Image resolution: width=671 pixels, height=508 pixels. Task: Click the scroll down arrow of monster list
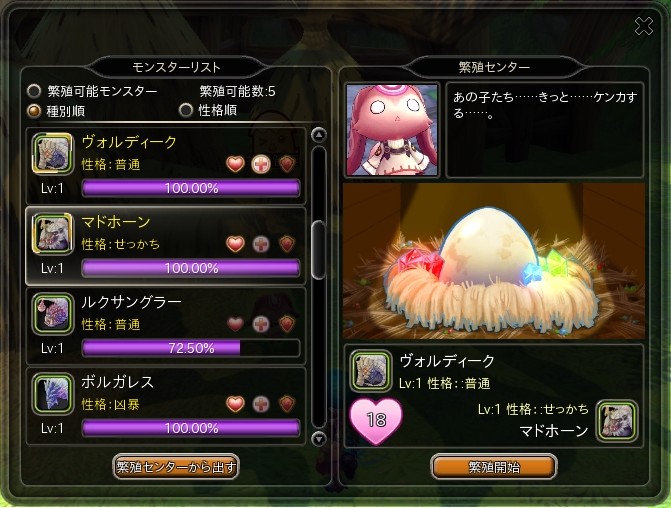[x=318, y=439]
